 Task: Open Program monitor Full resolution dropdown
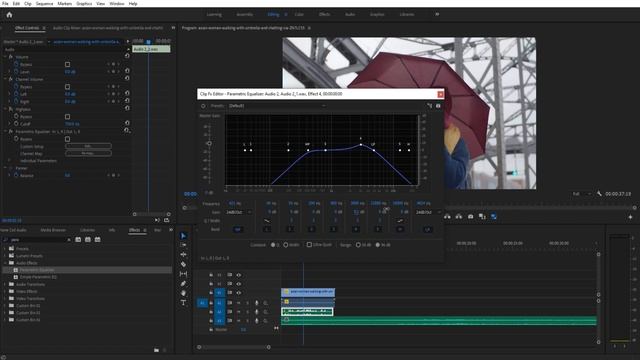[x=582, y=194]
